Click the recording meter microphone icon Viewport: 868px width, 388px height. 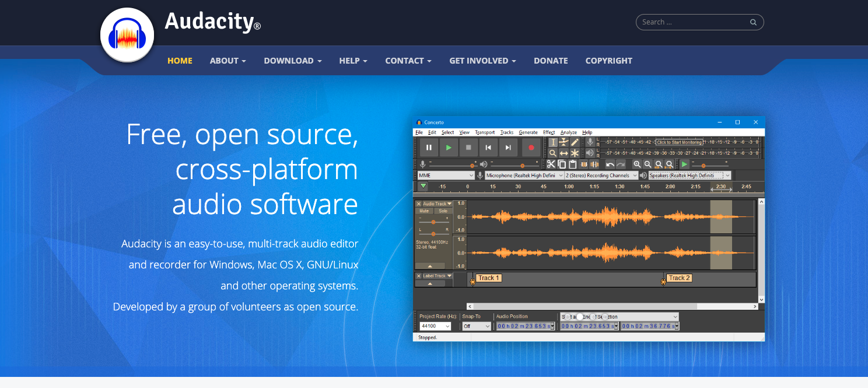590,142
